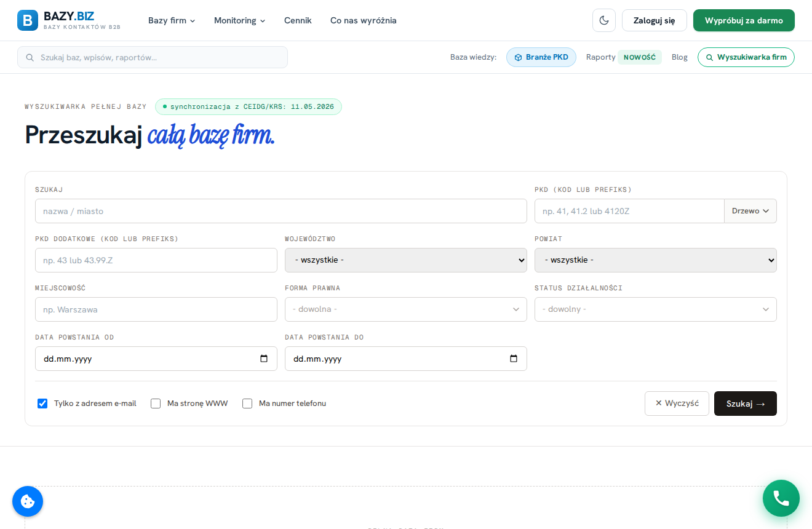Click the Wyszukiwarka firm button
Screen dimensions: 812x529
tap(746, 57)
